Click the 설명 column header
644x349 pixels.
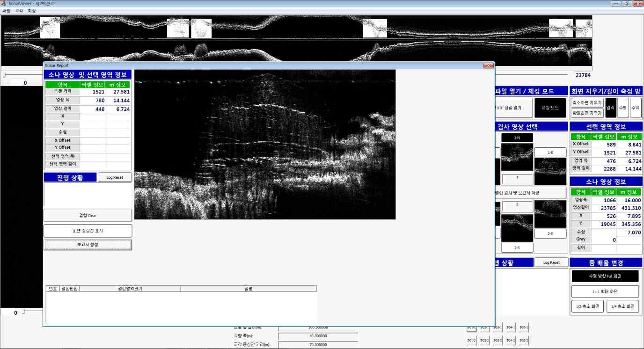click(x=248, y=289)
